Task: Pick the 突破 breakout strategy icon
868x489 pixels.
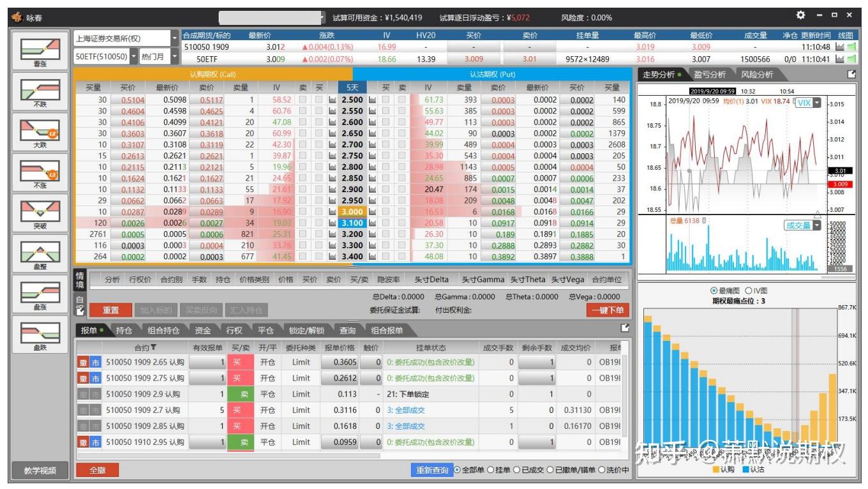Action: coord(40,213)
